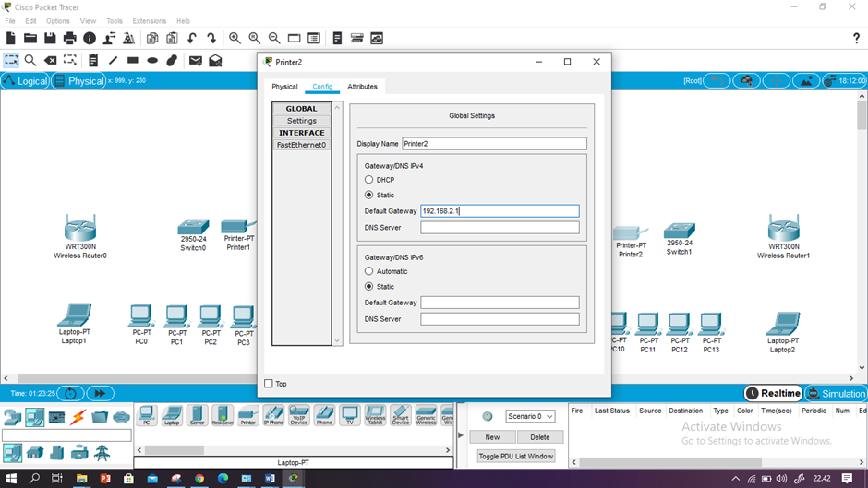Click the INTERFACE header button
The width and height of the screenshot is (868, 488).
click(302, 133)
